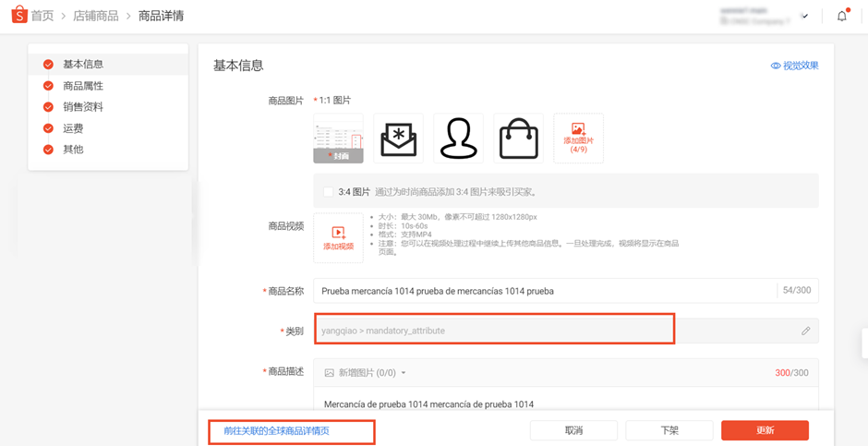
Task: Select the person silhouette product image
Action: 458,139
